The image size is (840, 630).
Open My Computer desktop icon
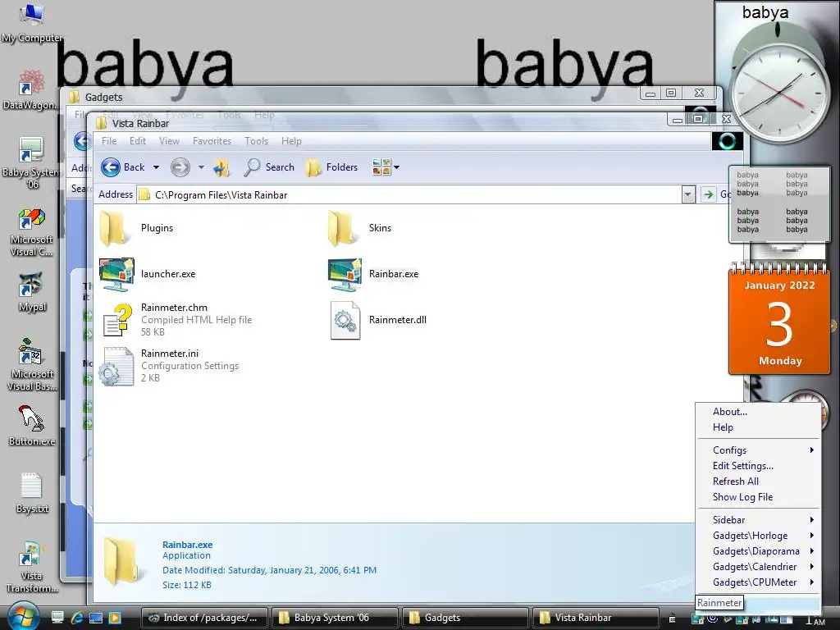pos(32,21)
